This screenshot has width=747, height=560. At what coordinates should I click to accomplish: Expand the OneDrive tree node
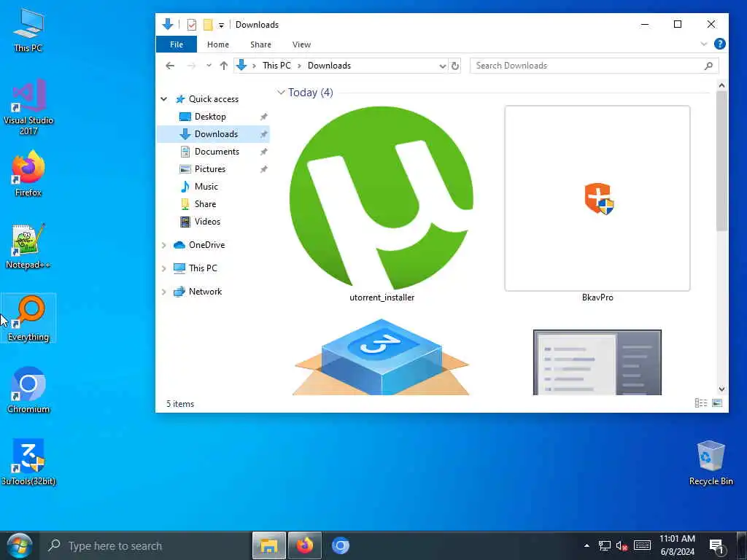point(164,245)
